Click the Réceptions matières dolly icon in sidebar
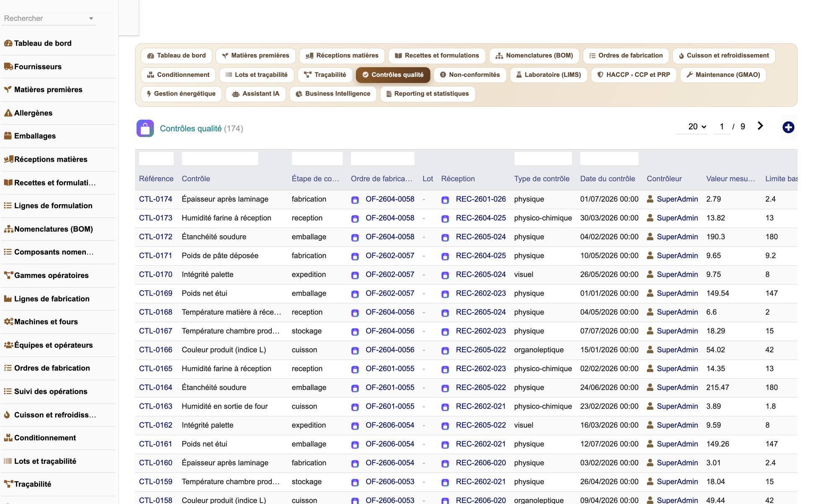This screenshot has width=815, height=504. pyautogui.click(x=8, y=159)
